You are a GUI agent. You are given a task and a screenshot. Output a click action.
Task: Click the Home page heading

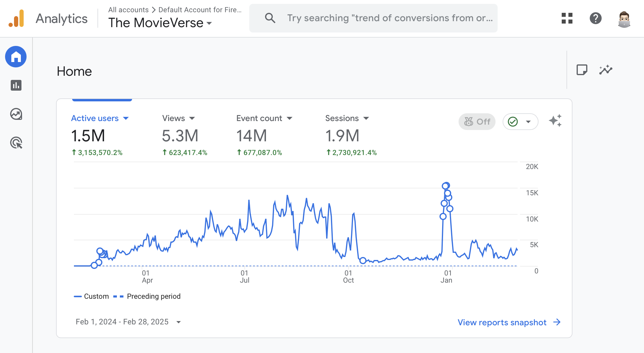(x=74, y=71)
